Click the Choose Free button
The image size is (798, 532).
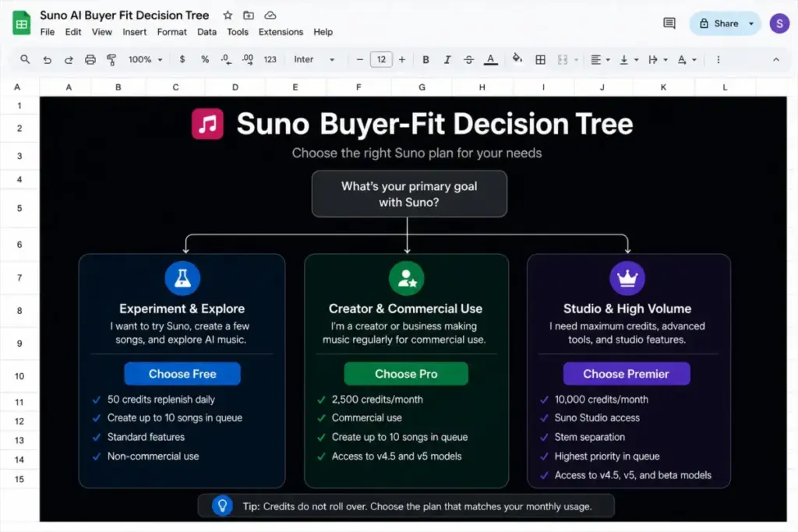182,374
